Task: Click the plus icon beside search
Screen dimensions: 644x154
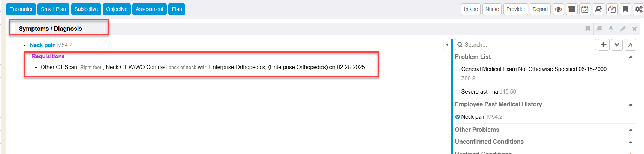Action: click(604, 45)
